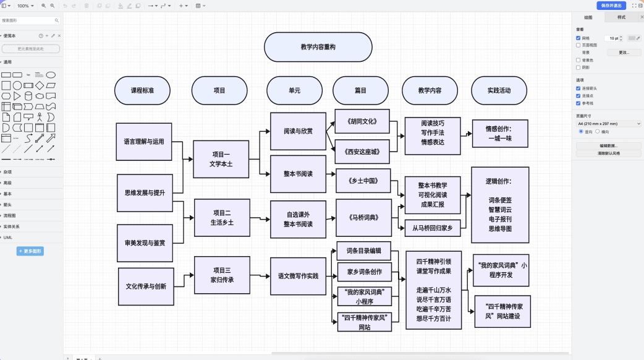The image size is (644, 360).
Task: Click the 10 pt grid size field
Action: [x=612, y=38]
